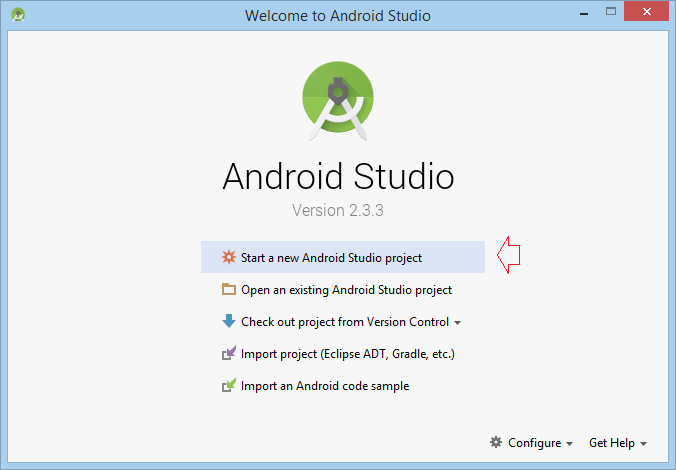Open an existing Android Studio project
The width and height of the screenshot is (676, 470).
343,289
